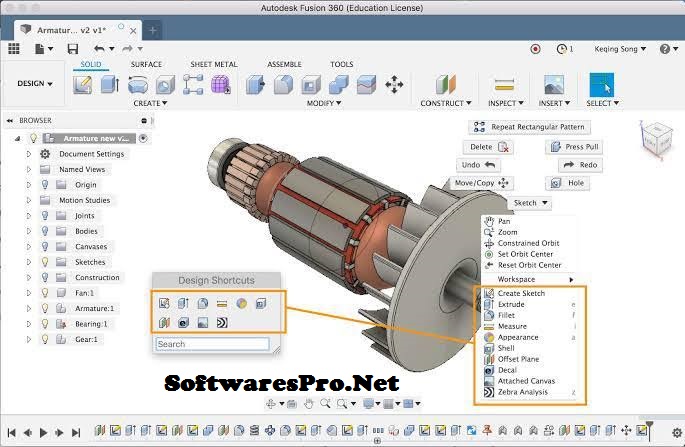Viewport: 685px width, 447px height.
Task: Save the document with floppy icon
Action: [73, 49]
